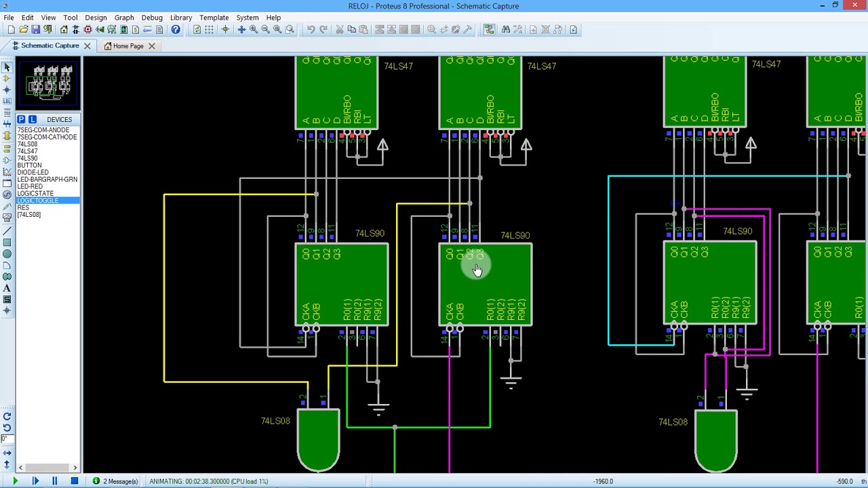The width and height of the screenshot is (868, 488).
Task: Select the 2D graphics circle tool
Action: pyautogui.click(x=7, y=254)
